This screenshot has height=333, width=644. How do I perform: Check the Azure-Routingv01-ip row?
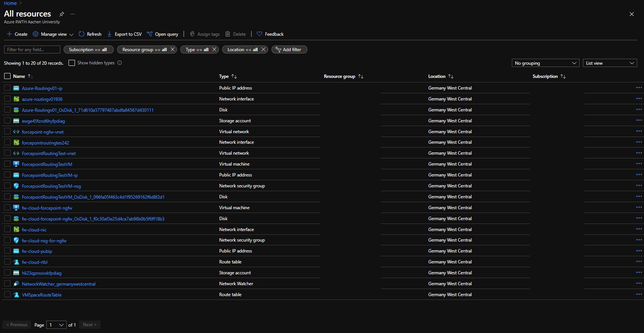7,88
